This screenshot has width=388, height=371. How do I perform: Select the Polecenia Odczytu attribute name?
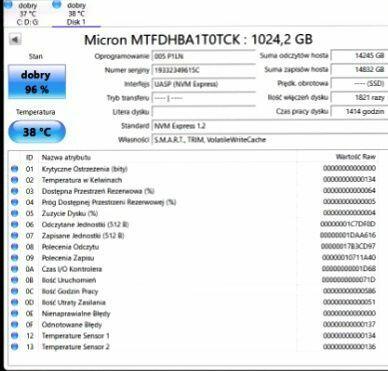[70, 247]
